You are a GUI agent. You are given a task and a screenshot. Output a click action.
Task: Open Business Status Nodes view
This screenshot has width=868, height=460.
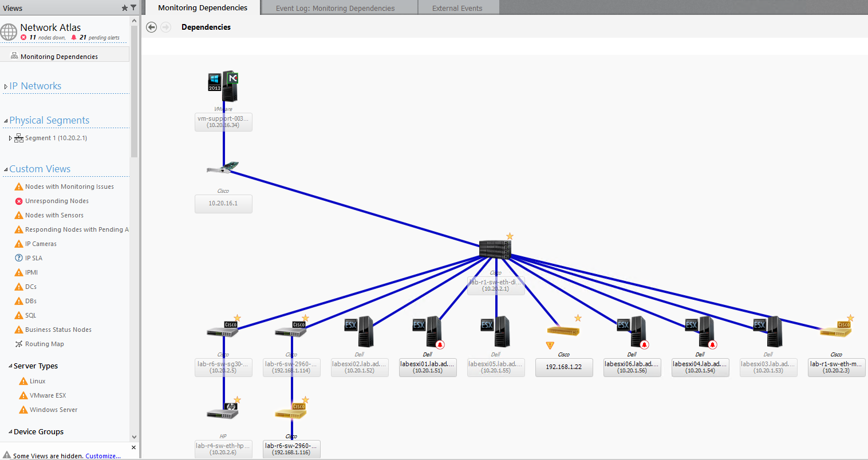click(x=58, y=330)
